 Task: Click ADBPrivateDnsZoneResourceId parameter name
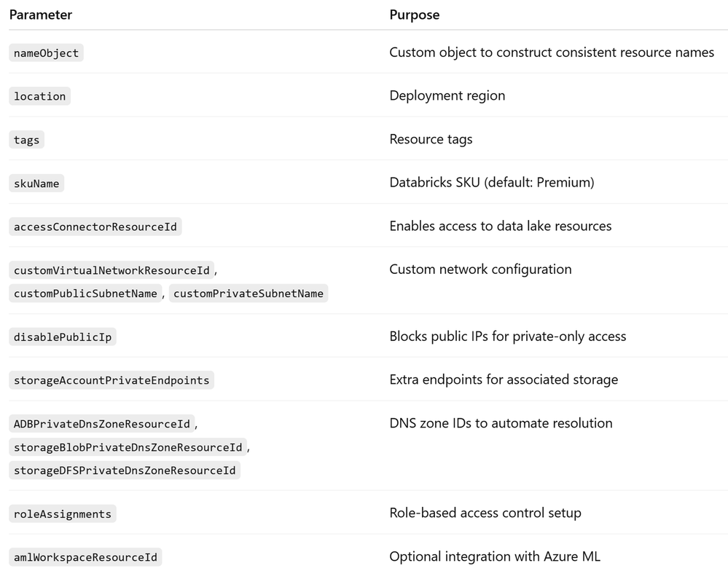point(102,424)
